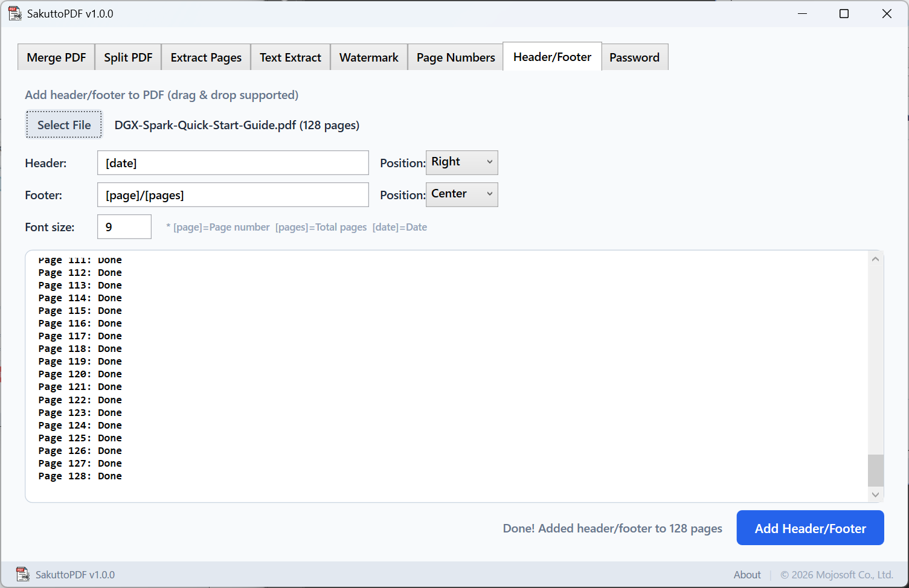
Task: Click the SakuttoPDF icon in status bar
Action: (x=22, y=574)
